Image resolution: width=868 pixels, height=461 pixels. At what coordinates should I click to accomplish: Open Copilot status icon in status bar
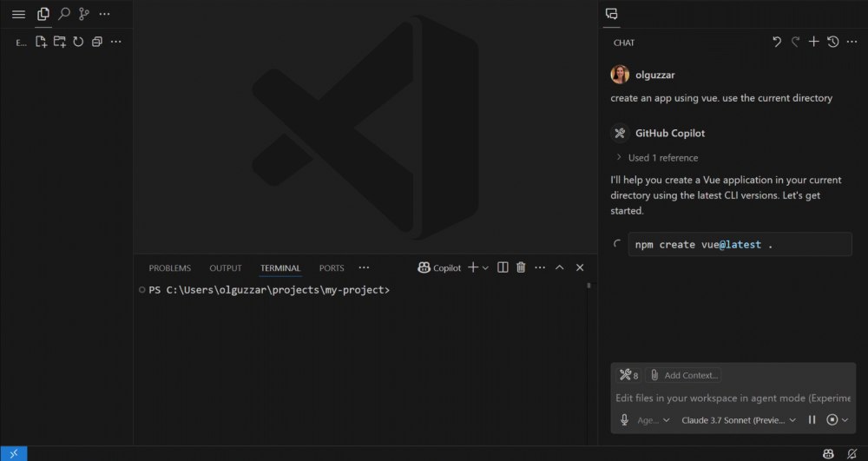828,454
